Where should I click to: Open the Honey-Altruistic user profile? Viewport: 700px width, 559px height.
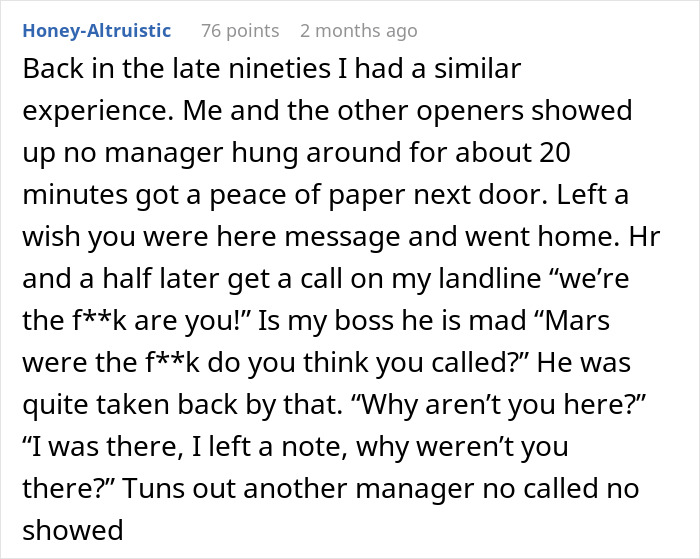[x=96, y=31]
